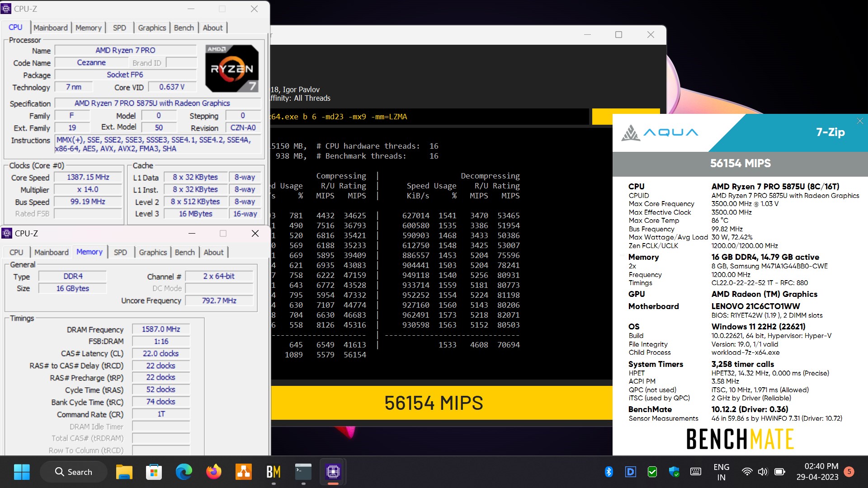Minimize the 7-Zip benchmark window
This screenshot has width=868, height=488.
[587, 35]
